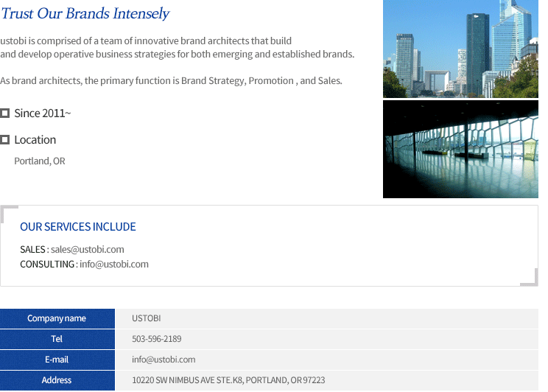Select the 'Since 2011~' text
Image resolution: width=548 pixels, height=392 pixels.
pyautogui.click(x=43, y=113)
